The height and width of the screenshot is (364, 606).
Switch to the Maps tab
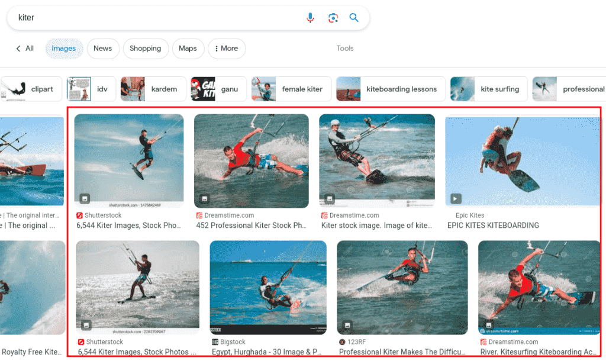point(188,49)
